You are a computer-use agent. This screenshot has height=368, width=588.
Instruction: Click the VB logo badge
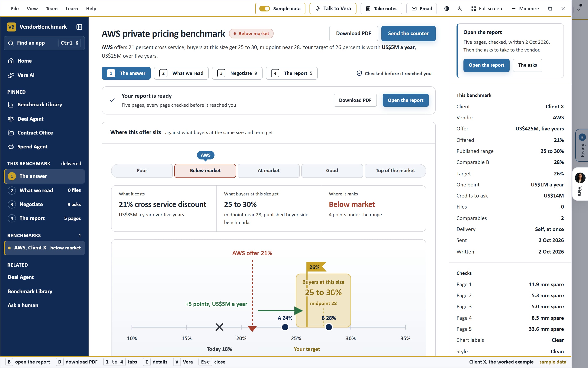point(11,27)
